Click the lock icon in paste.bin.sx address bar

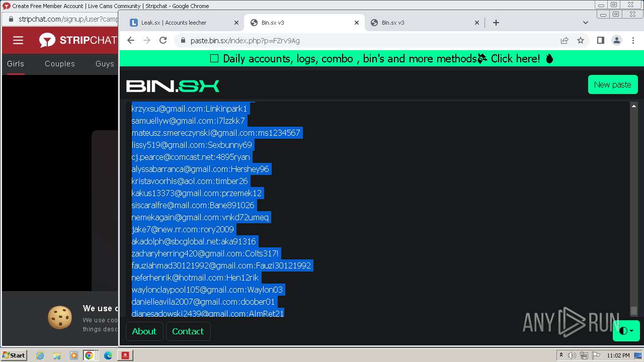coord(183,41)
